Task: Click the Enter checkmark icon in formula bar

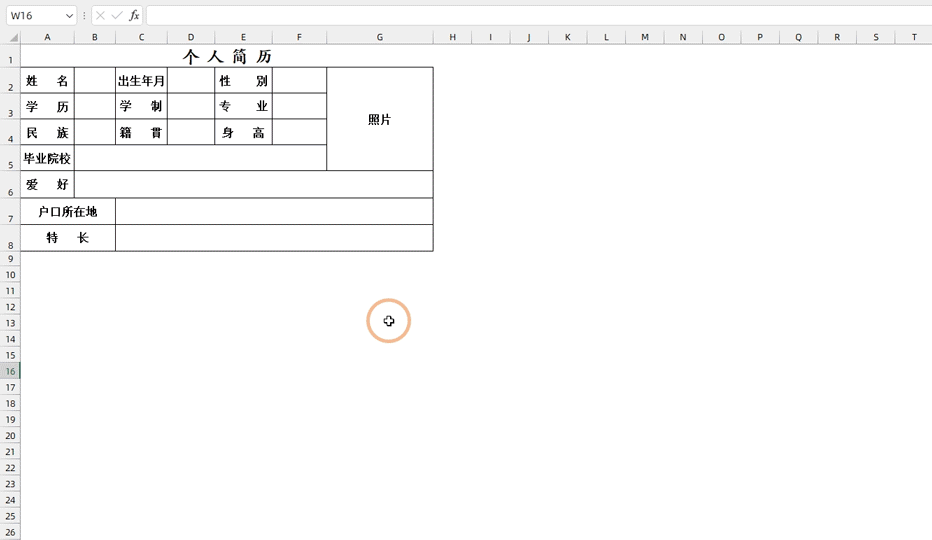Action: point(117,16)
